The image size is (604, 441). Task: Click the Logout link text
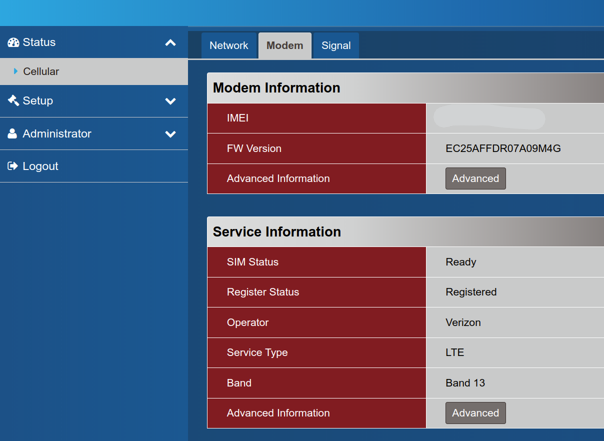pyautogui.click(x=40, y=166)
